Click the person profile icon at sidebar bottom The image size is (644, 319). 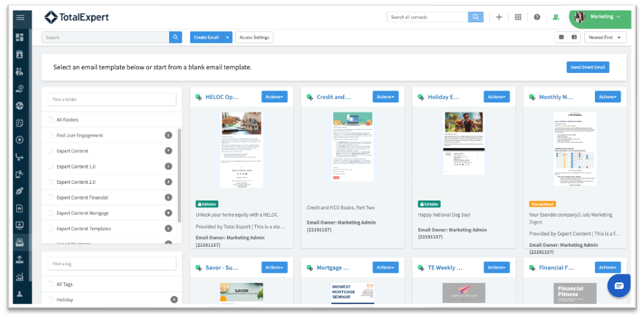pos(20,293)
